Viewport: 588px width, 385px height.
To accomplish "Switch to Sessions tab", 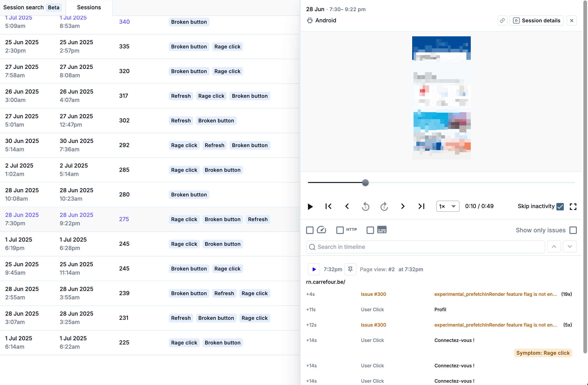I will [x=89, y=7].
